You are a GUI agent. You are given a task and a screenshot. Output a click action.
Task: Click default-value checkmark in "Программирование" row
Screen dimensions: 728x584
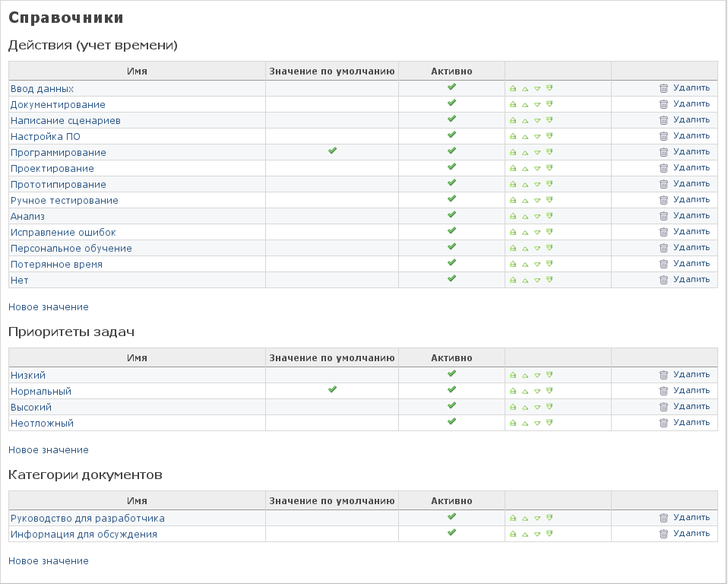(x=332, y=151)
